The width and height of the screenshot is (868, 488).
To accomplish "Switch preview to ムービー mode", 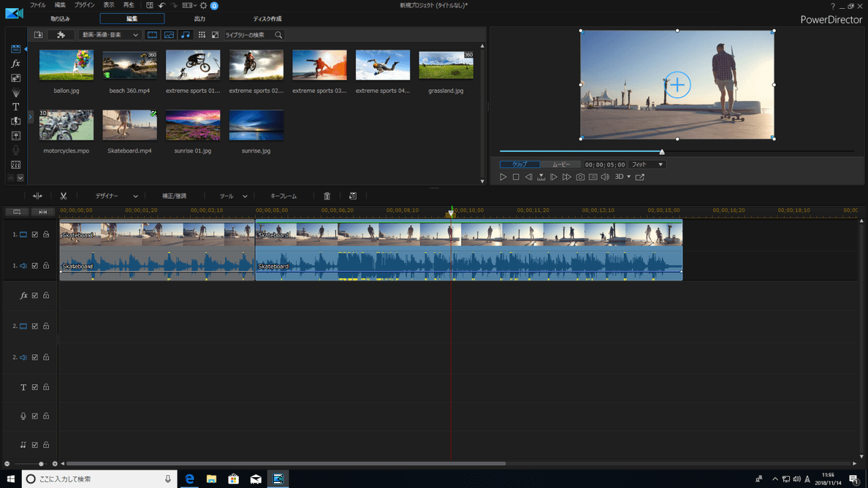I will [x=561, y=165].
